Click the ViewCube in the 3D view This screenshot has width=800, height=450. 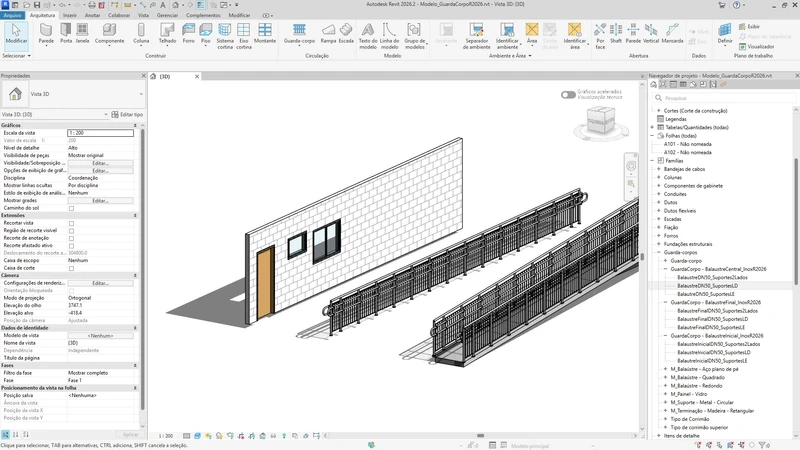[601, 120]
